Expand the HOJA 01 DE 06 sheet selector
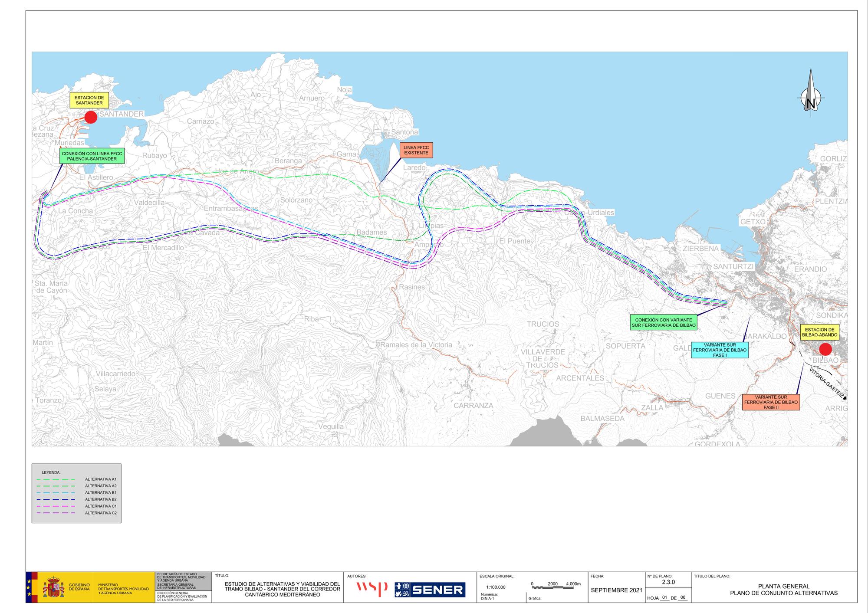The width and height of the screenshot is (868, 613). pos(667,599)
